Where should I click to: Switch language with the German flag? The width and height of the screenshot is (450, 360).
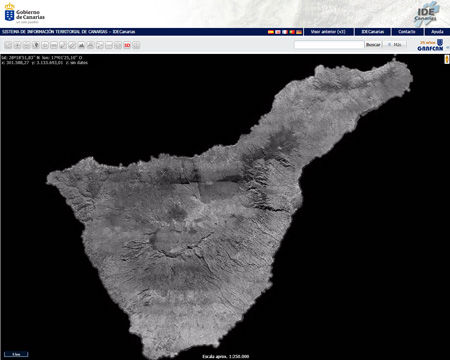(299, 32)
